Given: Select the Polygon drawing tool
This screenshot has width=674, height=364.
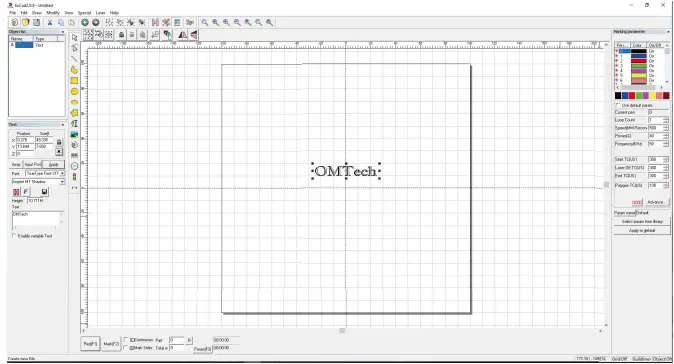Looking at the screenshot, I should pos(74,113).
